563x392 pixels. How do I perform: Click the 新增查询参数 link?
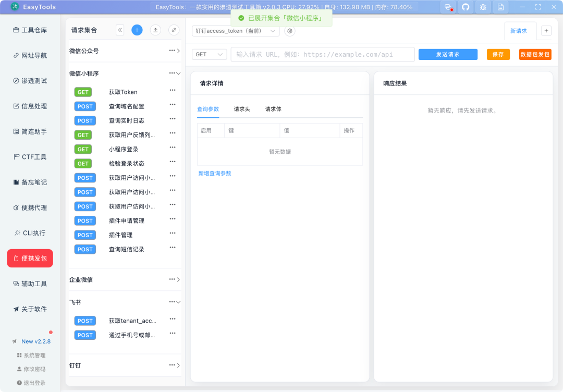click(215, 174)
